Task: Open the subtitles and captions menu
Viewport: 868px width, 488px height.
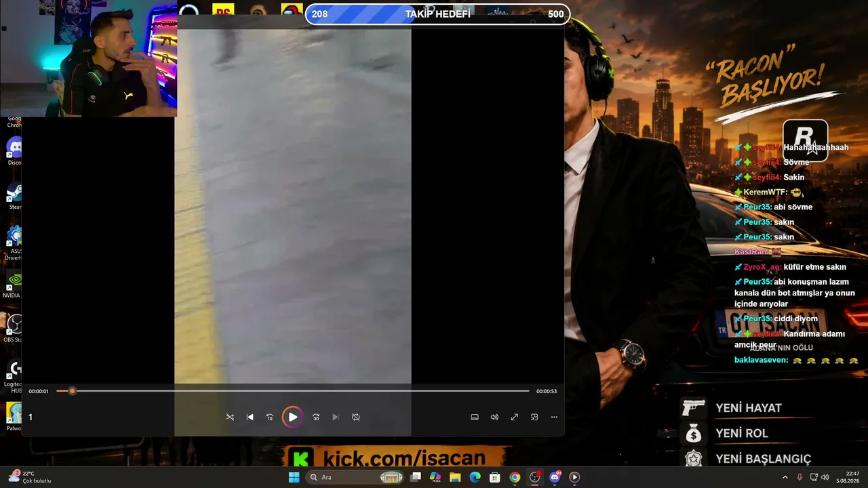Action: coord(475,417)
